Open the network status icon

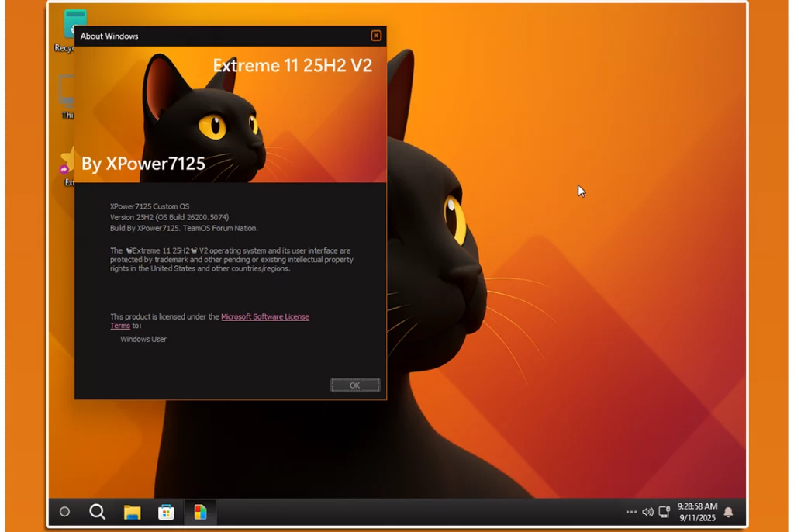point(664,512)
